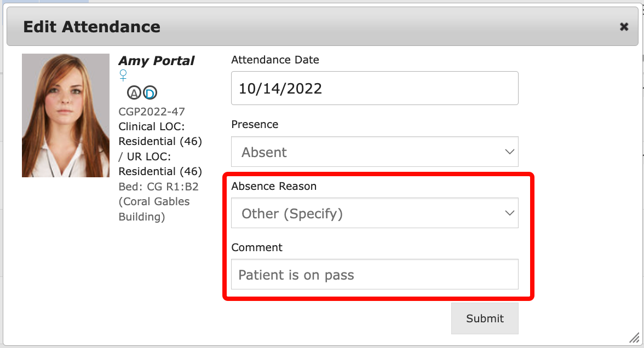Screen dimensions: 644x348
Task: Click the female gender symbol icon
Action: (x=124, y=75)
